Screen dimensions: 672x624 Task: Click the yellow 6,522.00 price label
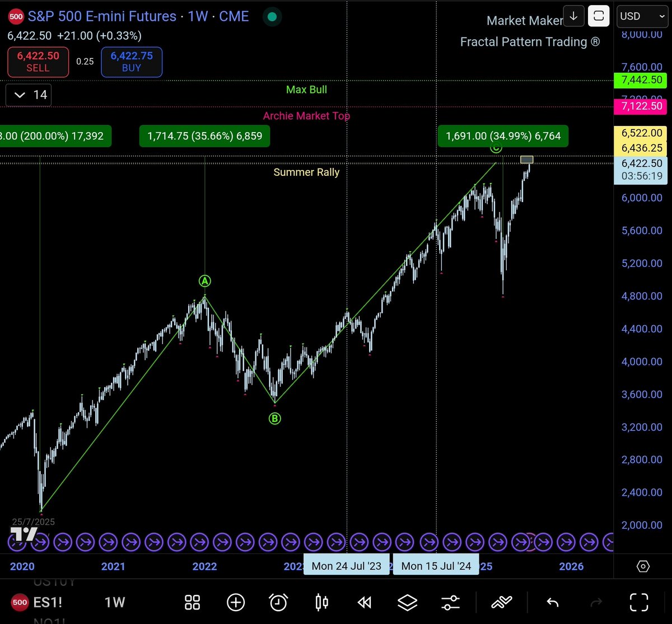pos(642,133)
